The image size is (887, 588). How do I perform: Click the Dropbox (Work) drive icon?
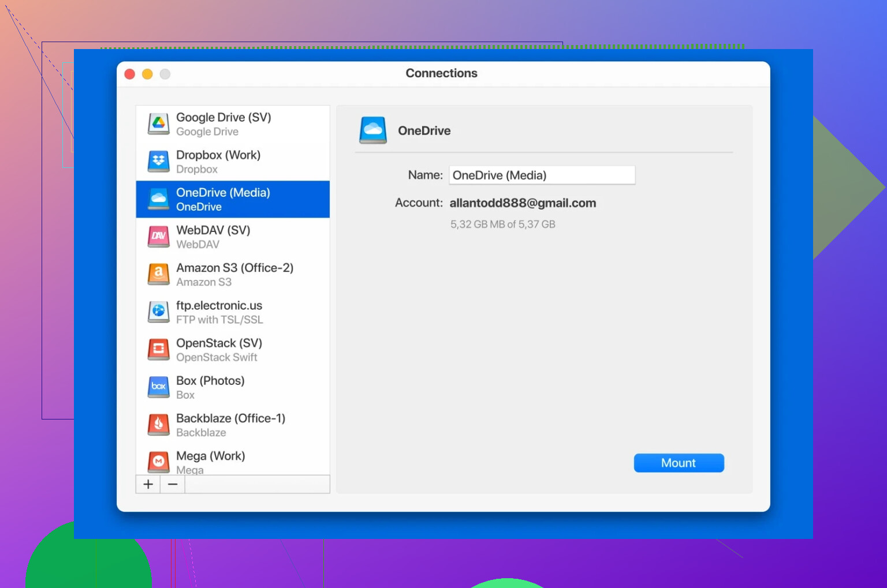click(158, 162)
